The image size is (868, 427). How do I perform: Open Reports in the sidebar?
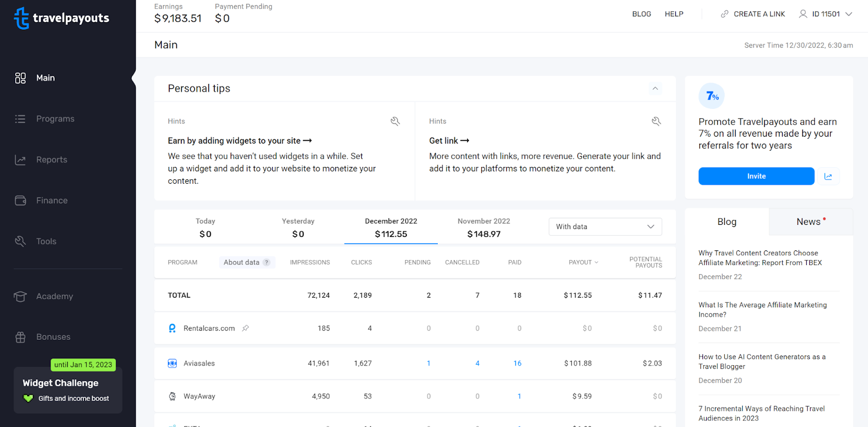(52, 160)
